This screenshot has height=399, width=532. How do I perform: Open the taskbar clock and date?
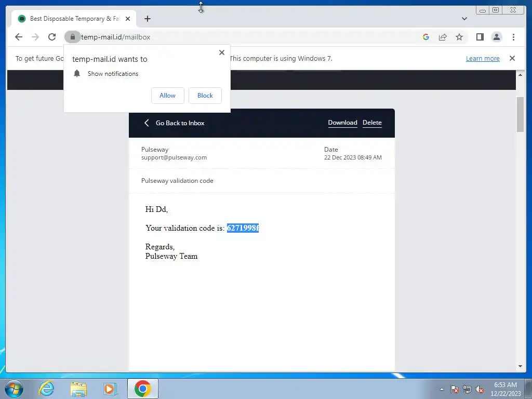tap(506, 389)
